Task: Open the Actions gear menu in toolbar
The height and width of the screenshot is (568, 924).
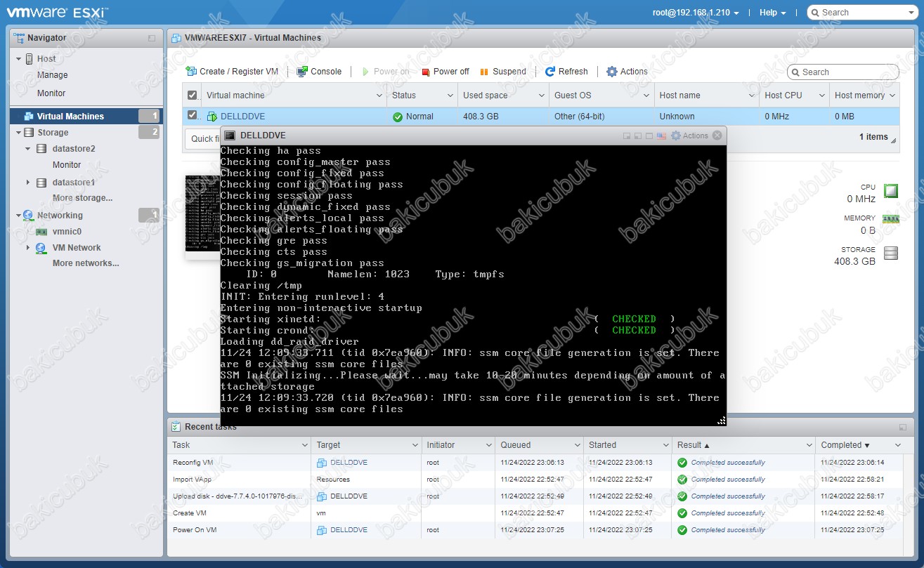Action: pyautogui.click(x=627, y=72)
